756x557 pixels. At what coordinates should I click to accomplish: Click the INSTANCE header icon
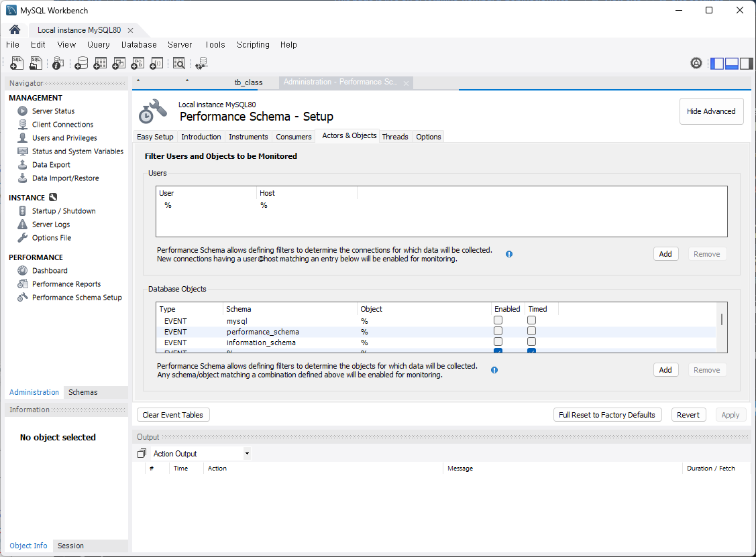click(x=53, y=197)
